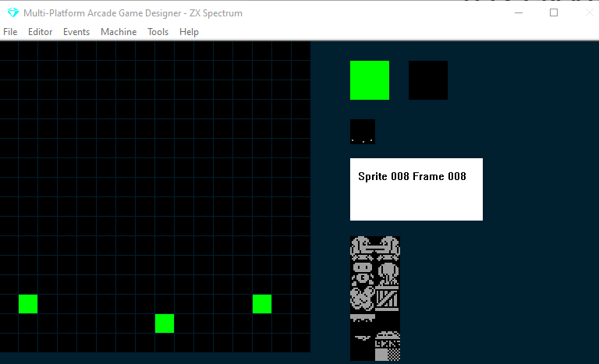Select the black paper colour swatch
The image size is (599, 364).
pos(428,80)
